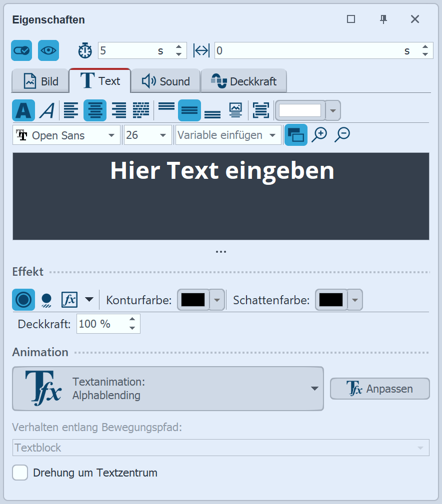Pin the Eigenschaften panel

point(383,19)
